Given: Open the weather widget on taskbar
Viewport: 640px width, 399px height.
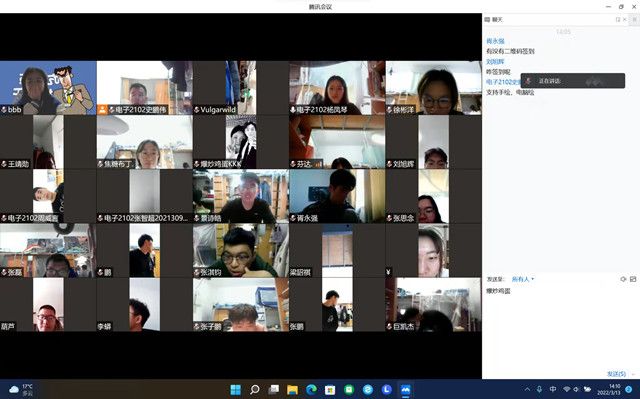Looking at the screenshot, I should coord(20,390).
